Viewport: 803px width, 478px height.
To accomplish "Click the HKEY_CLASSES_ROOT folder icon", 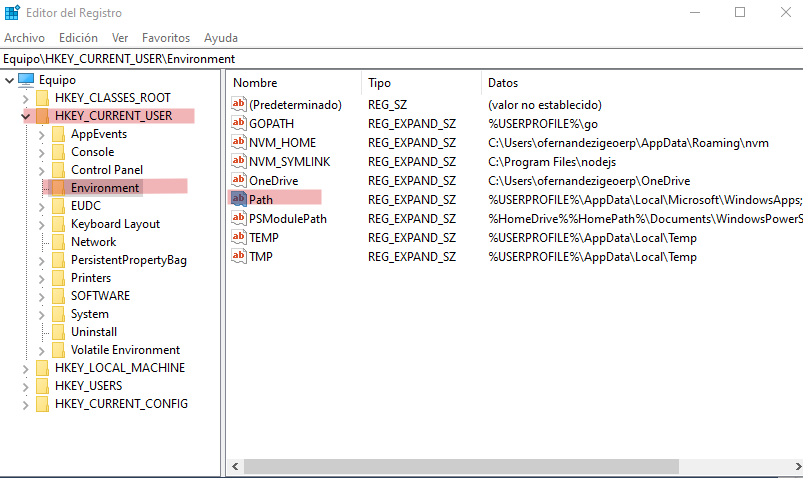I will (x=43, y=98).
